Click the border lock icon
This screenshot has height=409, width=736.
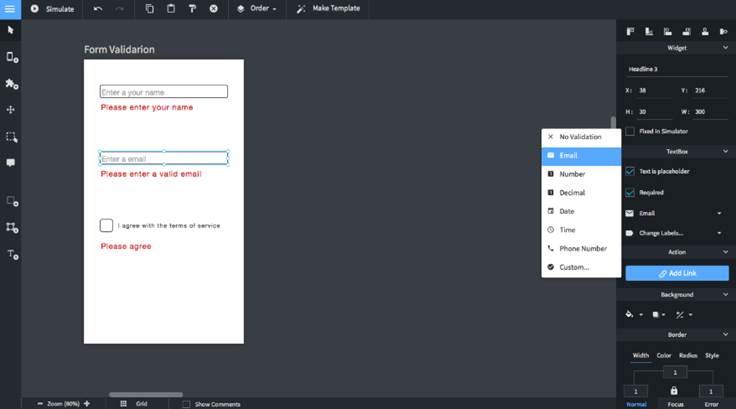pos(674,391)
